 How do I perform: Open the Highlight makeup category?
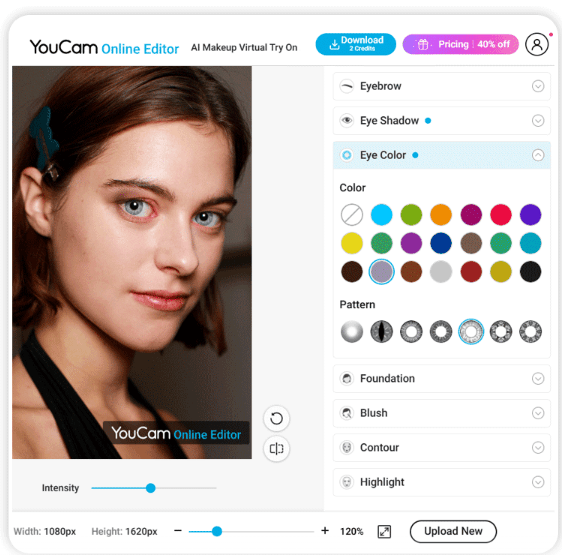click(x=442, y=482)
